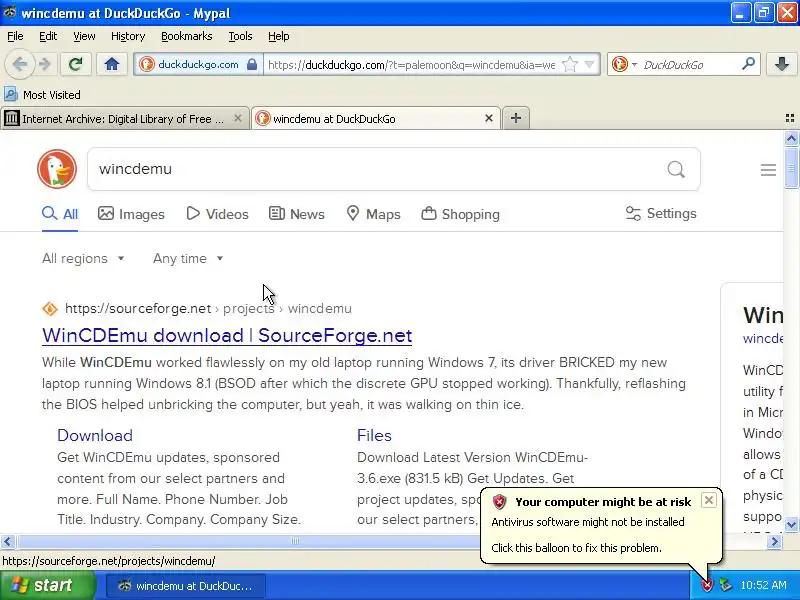Switch to Videos results
This screenshot has height=600, width=800.
click(x=217, y=214)
